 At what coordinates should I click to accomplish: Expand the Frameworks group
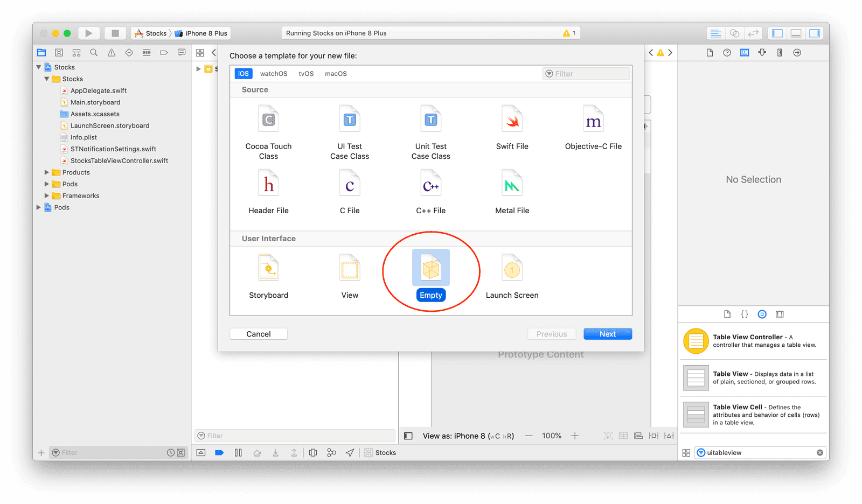click(x=47, y=195)
